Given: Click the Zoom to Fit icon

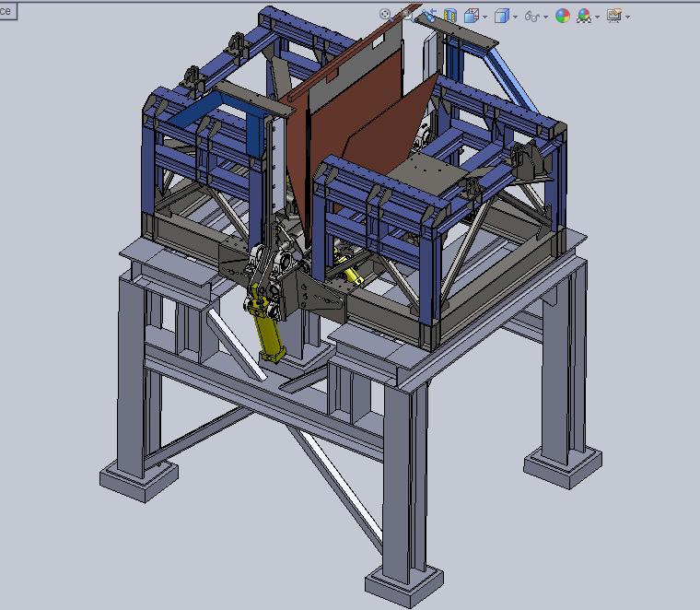Looking at the screenshot, I should pyautogui.click(x=386, y=15).
